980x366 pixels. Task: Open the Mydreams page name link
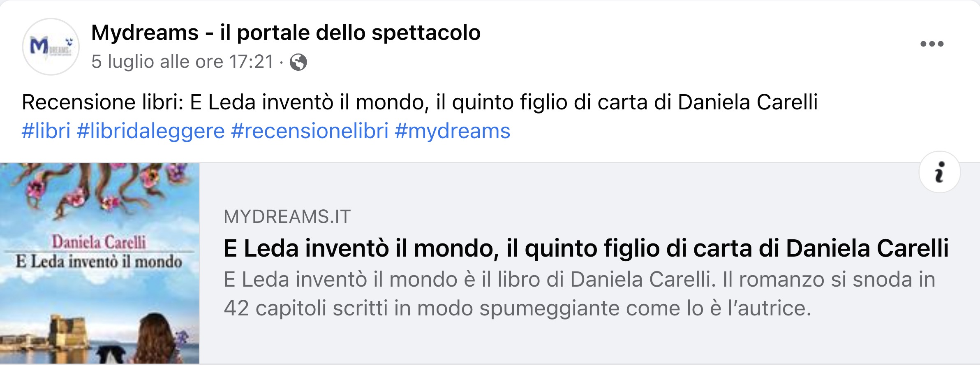pos(286,32)
